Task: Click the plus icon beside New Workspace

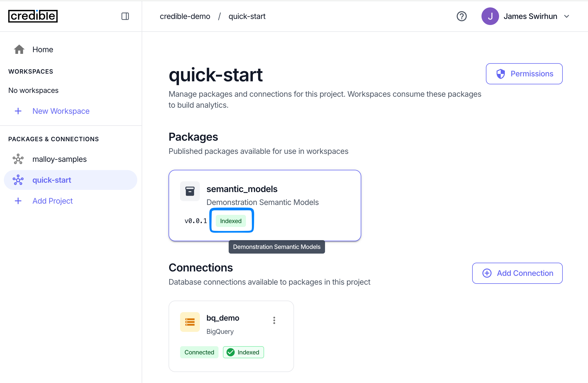Action: tap(18, 111)
